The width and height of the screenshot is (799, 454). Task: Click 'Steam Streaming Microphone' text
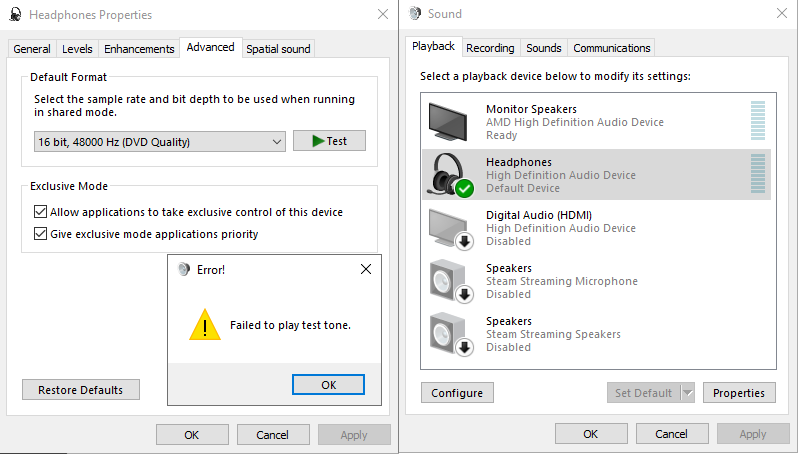562,281
